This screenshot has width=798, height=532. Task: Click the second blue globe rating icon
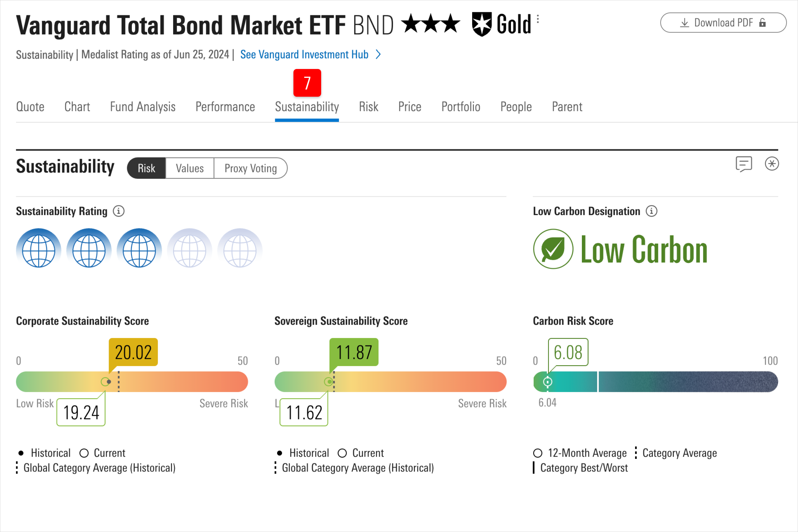pyautogui.click(x=89, y=248)
